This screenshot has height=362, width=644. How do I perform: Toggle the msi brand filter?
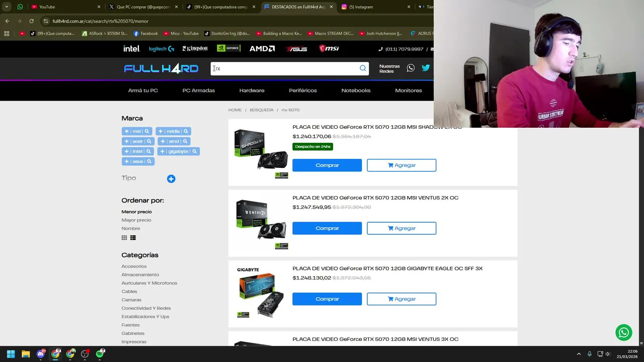[x=137, y=131]
